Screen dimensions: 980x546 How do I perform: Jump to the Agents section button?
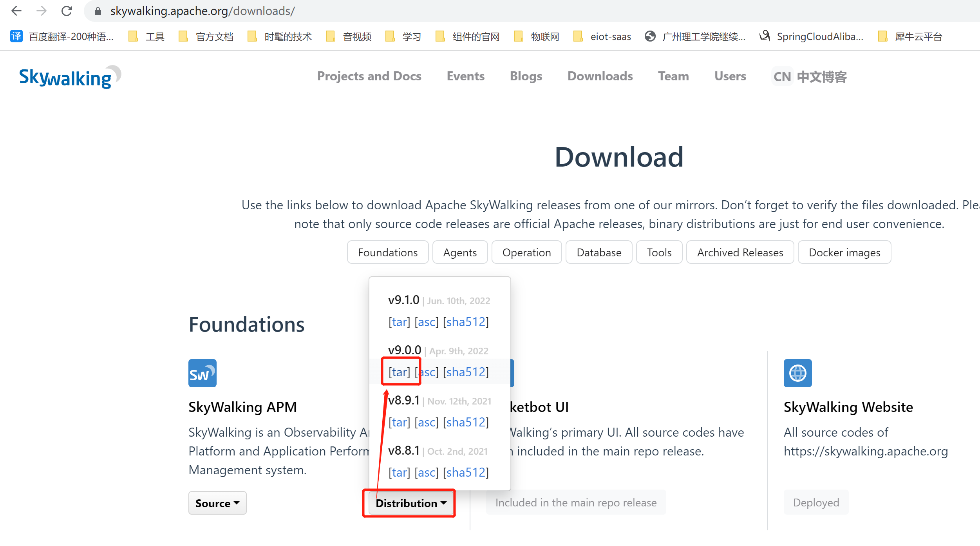point(460,252)
